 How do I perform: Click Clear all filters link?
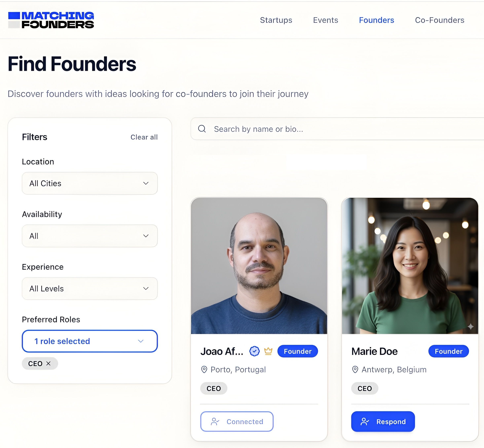point(144,137)
